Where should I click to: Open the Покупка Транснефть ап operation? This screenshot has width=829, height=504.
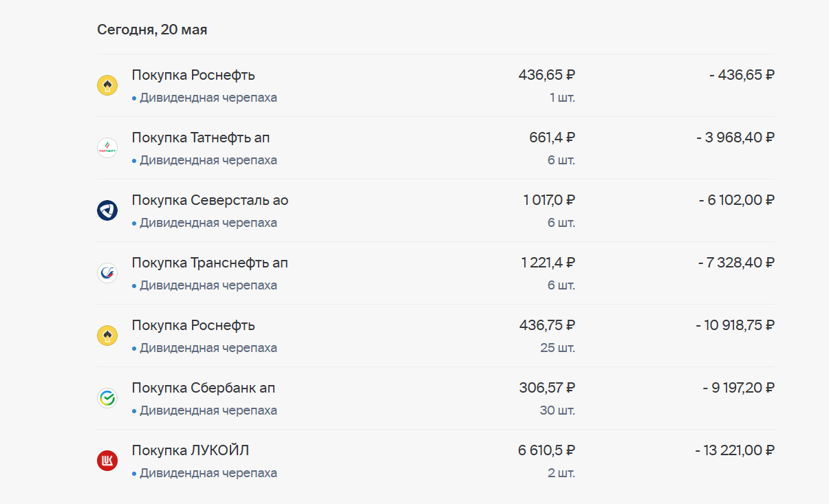[435, 273]
